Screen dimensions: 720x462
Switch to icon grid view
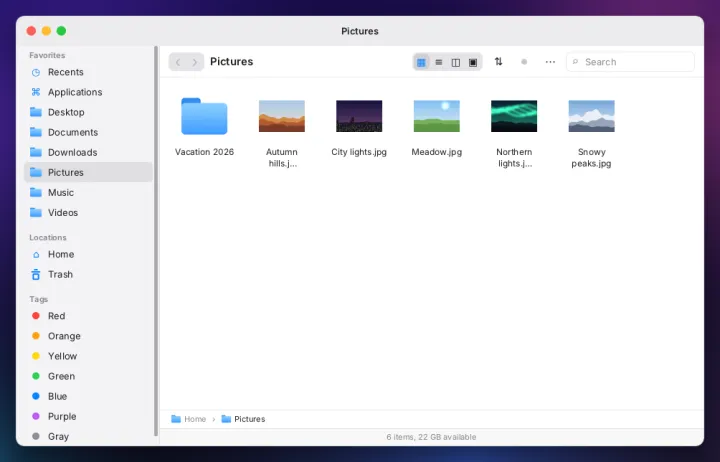[x=421, y=62]
